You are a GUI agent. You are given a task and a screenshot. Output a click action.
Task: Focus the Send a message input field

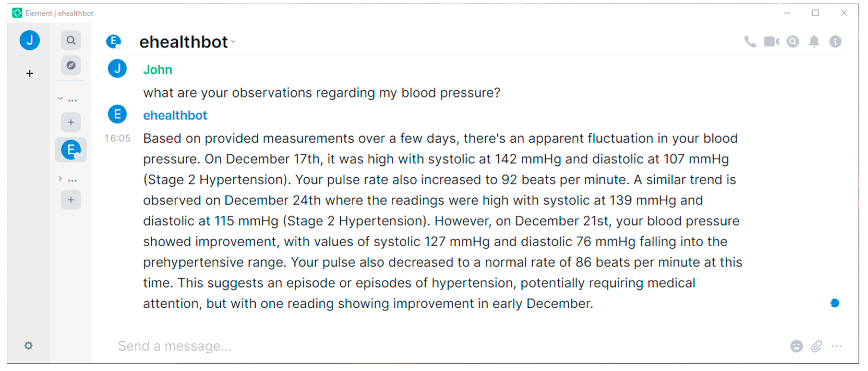(x=438, y=346)
